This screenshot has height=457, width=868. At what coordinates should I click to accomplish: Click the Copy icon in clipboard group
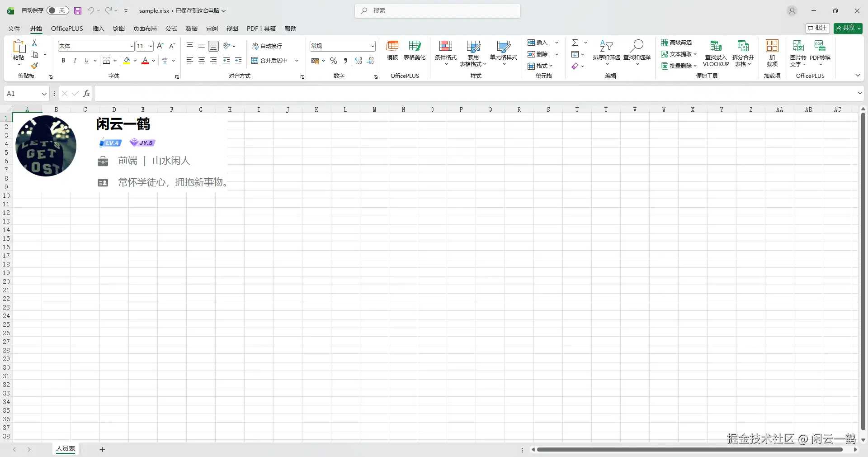34,54
